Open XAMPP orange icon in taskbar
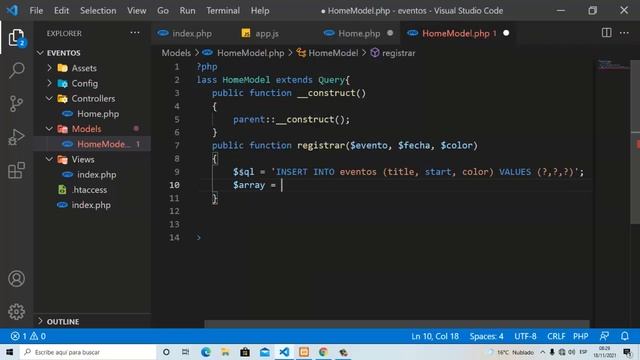The width and height of the screenshot is (640, 360). pyautogui.click(x=304, y=352)
